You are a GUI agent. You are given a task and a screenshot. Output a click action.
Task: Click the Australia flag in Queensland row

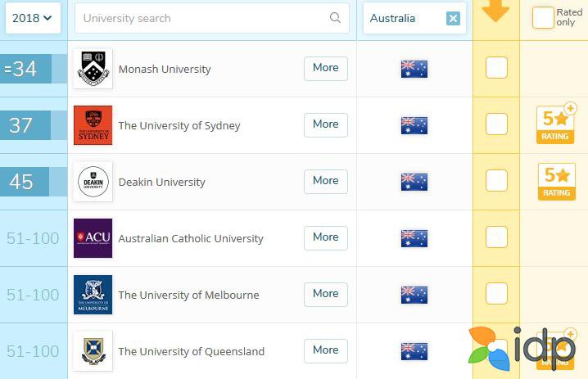(x=414, y=351)
